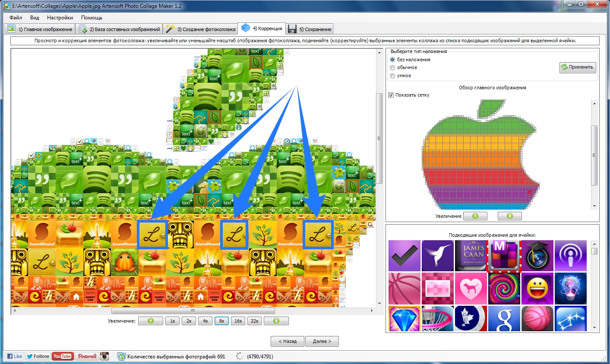The width and height of the screenshot is (610, 364).
Task: Click the overview panel scrollbar thumb
Action: [x=594, y=156]
